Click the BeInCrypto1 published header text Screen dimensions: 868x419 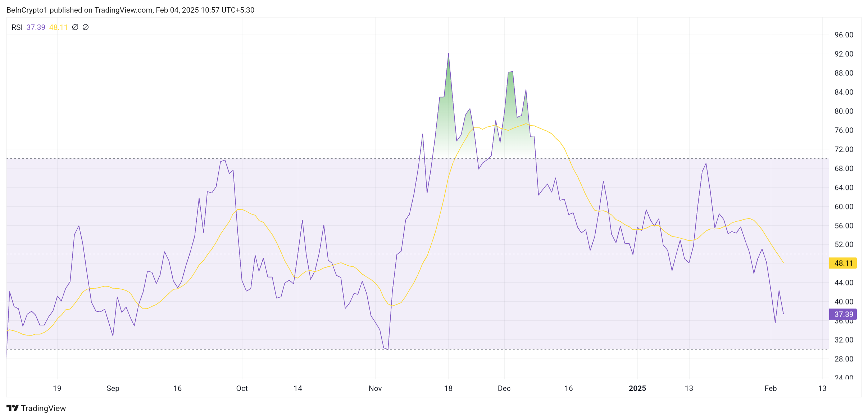click(x=130, y=10)
